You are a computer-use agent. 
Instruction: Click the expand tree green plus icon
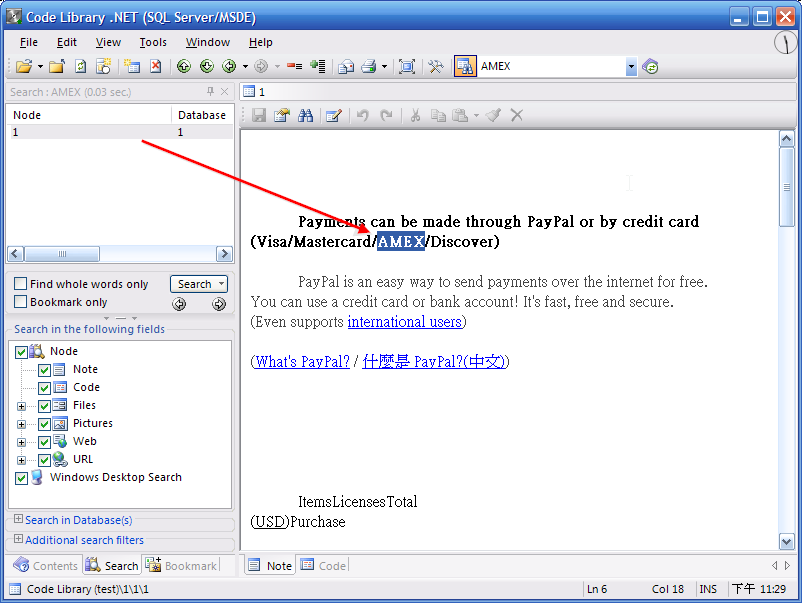coord(318,66)
